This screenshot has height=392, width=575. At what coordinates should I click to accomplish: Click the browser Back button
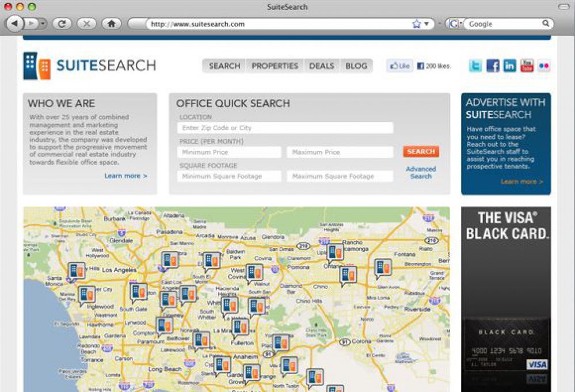click(x=14, y=24)
